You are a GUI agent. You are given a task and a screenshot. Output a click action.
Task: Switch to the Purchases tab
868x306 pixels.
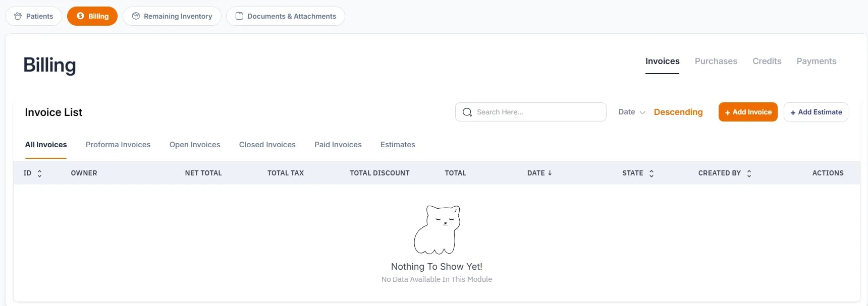coord(716,61)
